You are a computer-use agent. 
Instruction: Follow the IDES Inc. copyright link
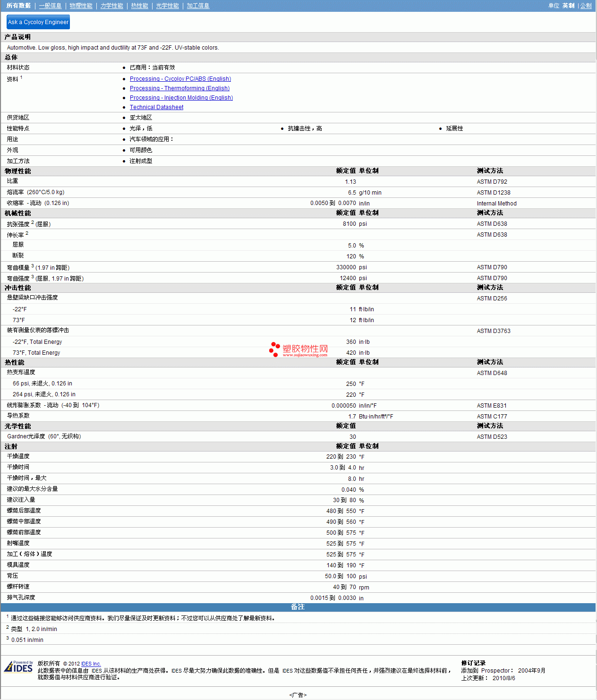(91, 664)
